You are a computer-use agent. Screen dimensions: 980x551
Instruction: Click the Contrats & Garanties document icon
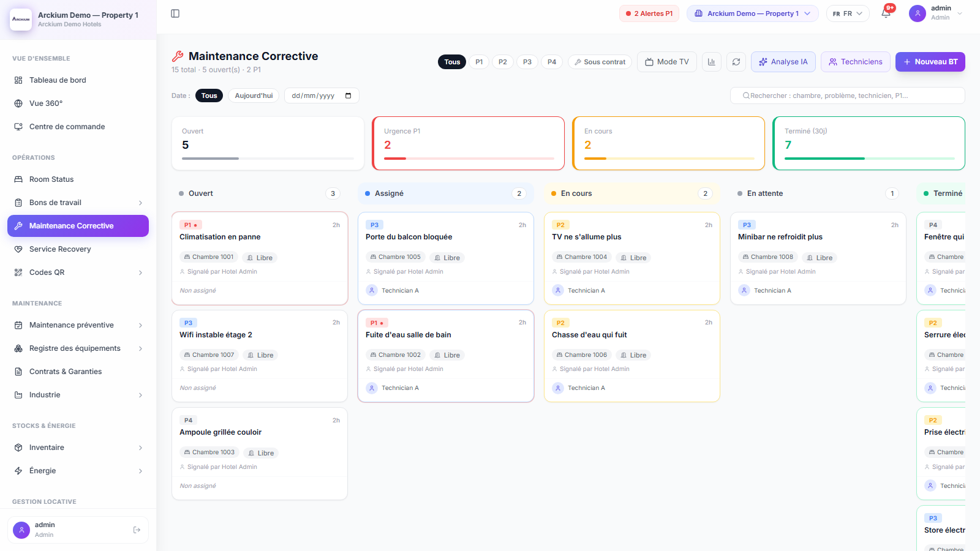pyautogui.click(x=18, y=372)
